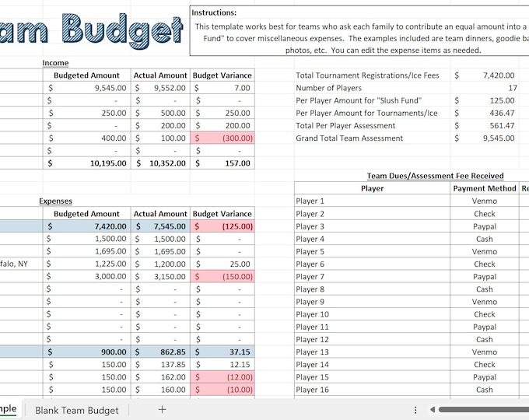The width and height of the screenshot is (529, 420).
Task: Click the horizontal scrollbar thumb
Action: [484, 410]
